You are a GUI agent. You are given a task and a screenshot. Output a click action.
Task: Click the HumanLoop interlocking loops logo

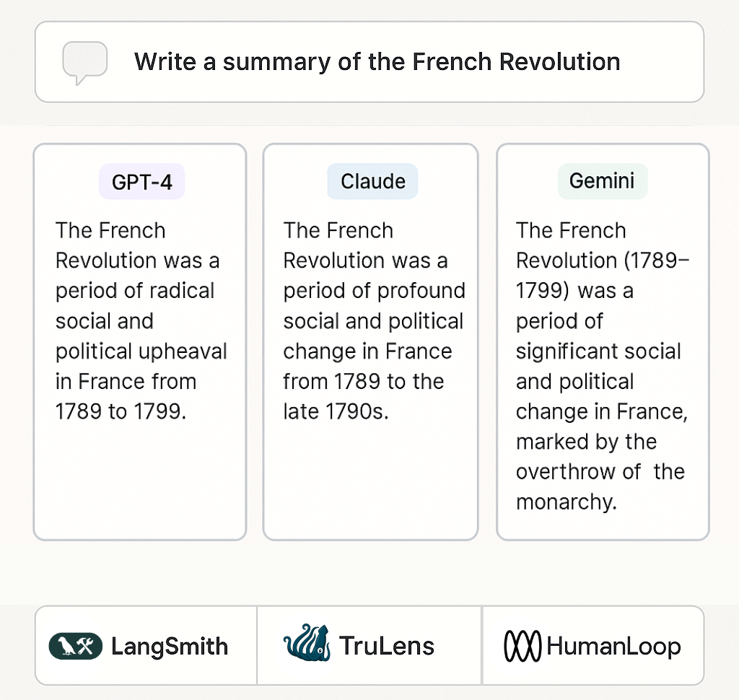point(522,646)
